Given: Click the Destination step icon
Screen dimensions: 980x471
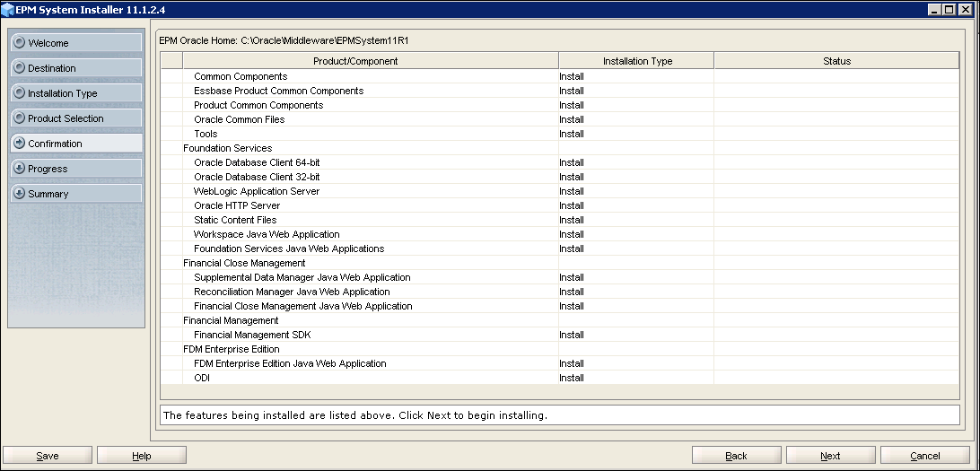Looking at the screenshot, I should pyautogui.click(x=20, y=67).
